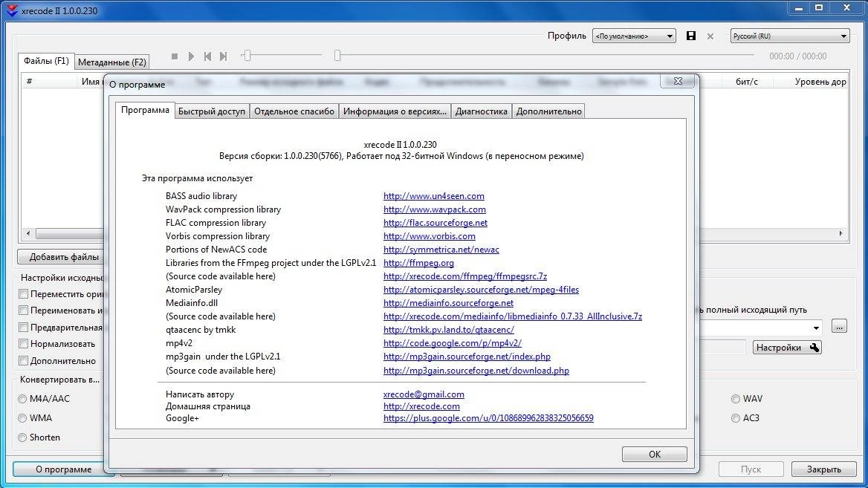Open the atomicparsley.sourceforge.net link
Viewport: 868px width, 488px height.
481,290
